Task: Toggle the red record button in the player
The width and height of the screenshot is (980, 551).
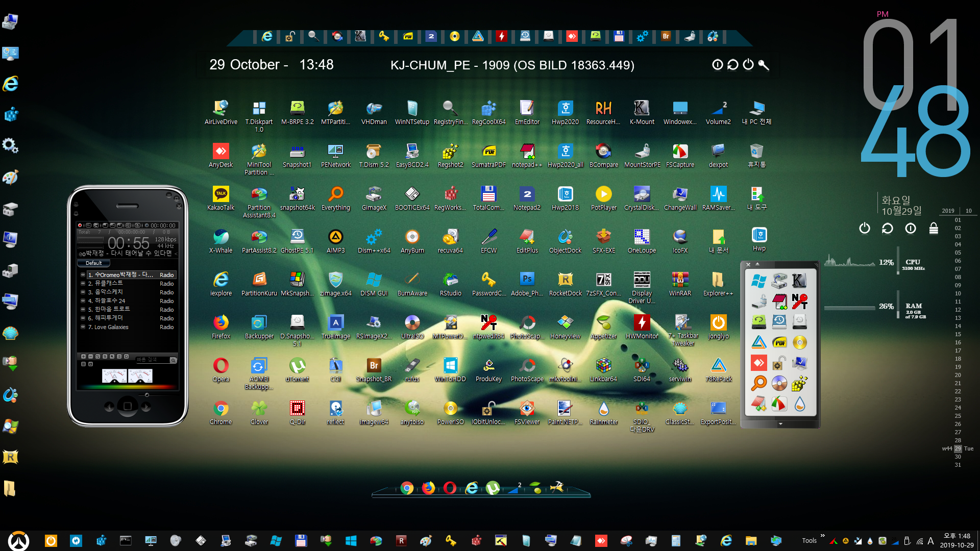Action: [x=80, y=225]
